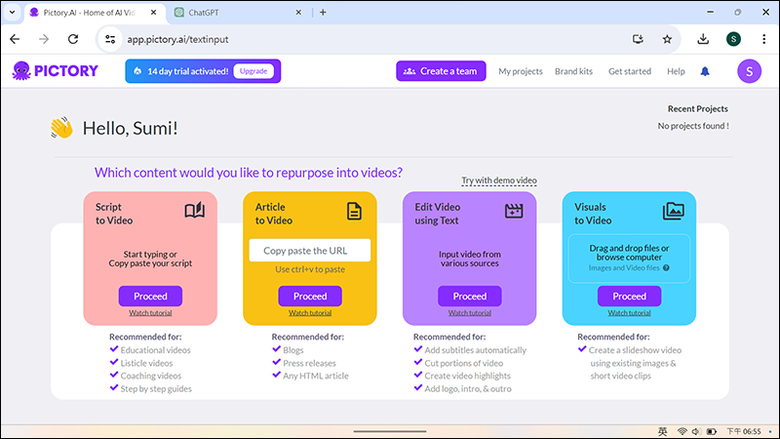Reload the page with refresh icon
Image resolution: width=780 pixels, height=439 pixels.
(73, 39)
